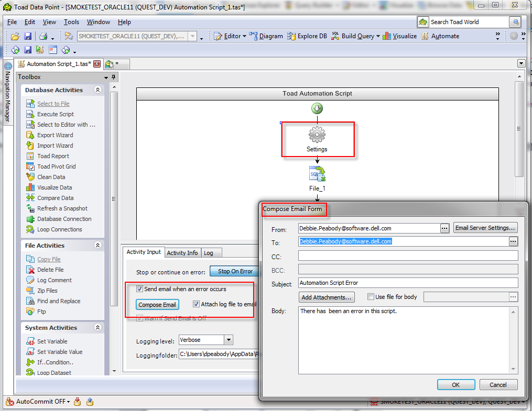Select the Automation Script_1.tas tab

(x=59, y=64)
